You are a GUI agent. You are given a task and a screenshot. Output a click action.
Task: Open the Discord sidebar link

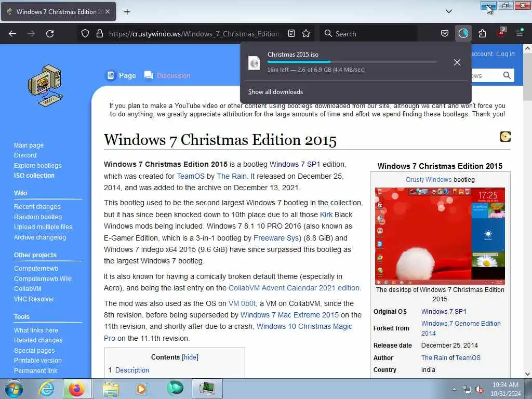click(25, 155)
